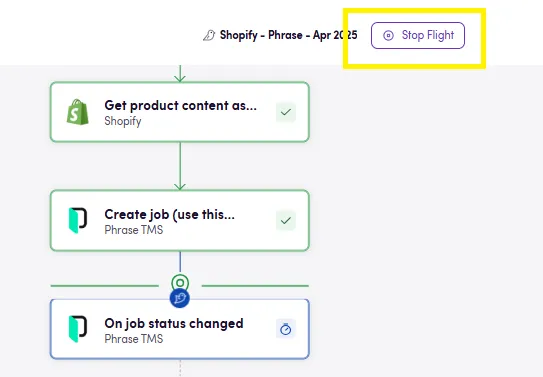Image resolution: width=543 pixels, height=377 pixels.
Task: Click the green checkmark on the Shopify step
Action: point(286,112)
